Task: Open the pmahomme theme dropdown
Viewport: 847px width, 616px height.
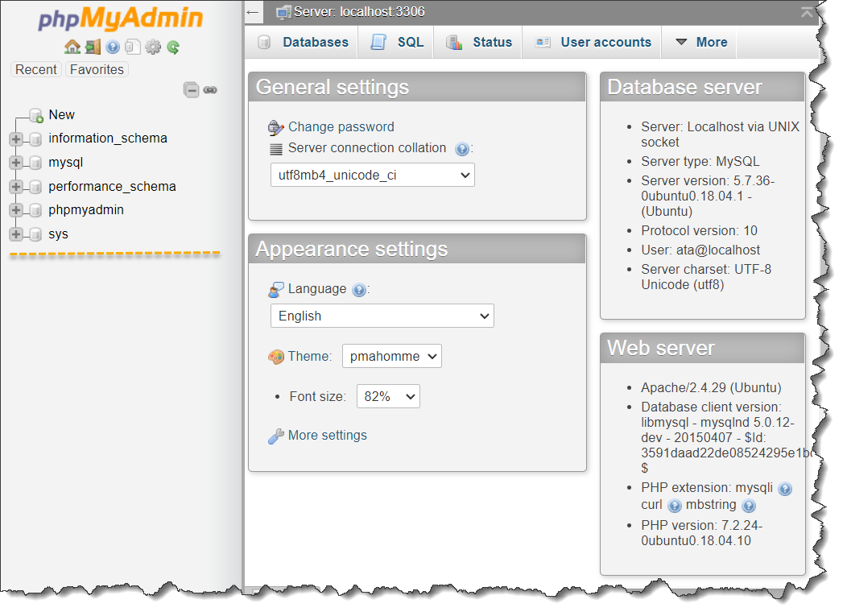Action: (392, 356)
